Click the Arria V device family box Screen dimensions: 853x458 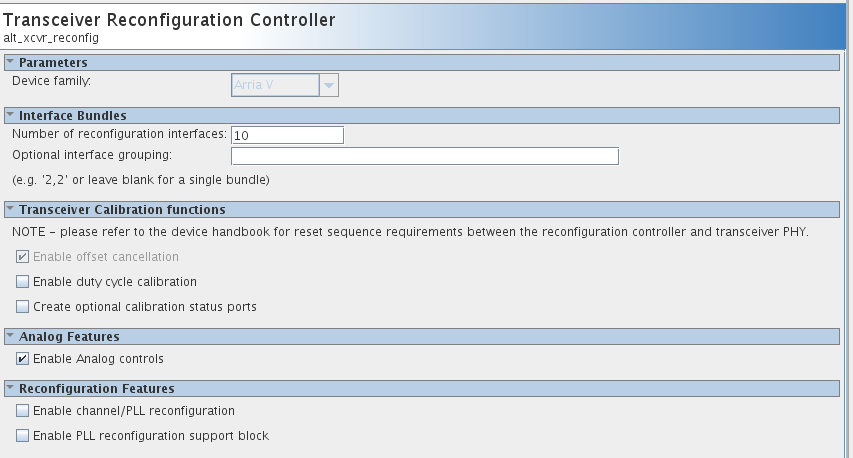coord(275,86)
